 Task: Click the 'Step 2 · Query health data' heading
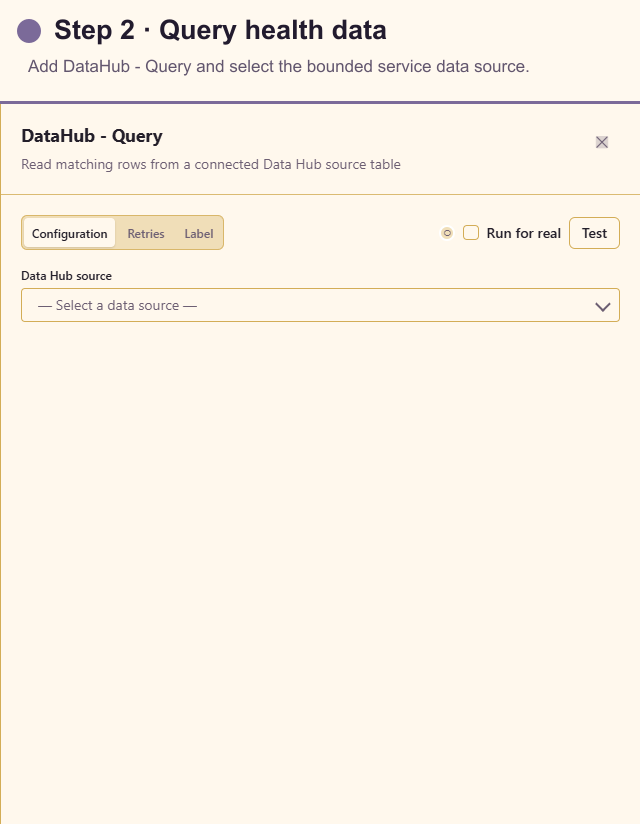220,30
